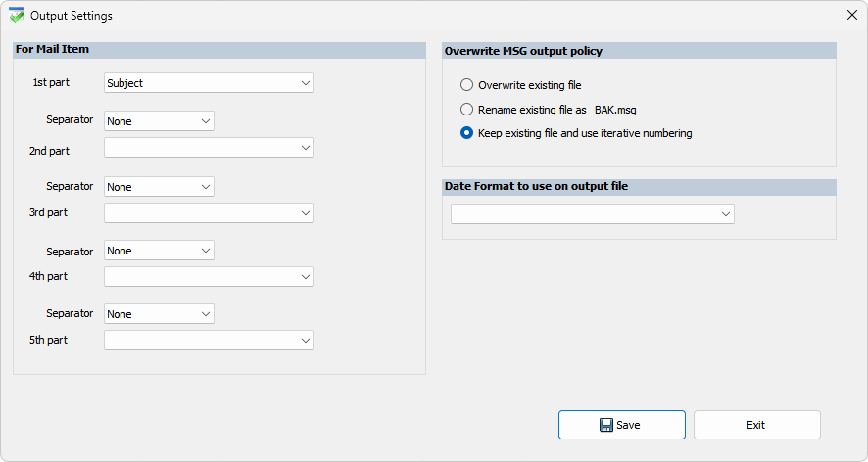Choose Keep existing file with iterative numbering
Viewport: 868px width, 462px height.
(x=467, y=133)
